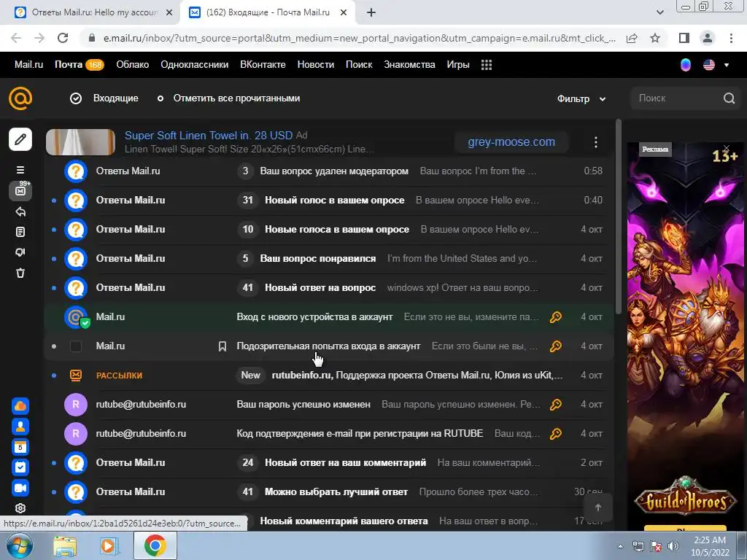
Task: Open Windows Explorer from the taskbar
Action: tap(65, 546)
